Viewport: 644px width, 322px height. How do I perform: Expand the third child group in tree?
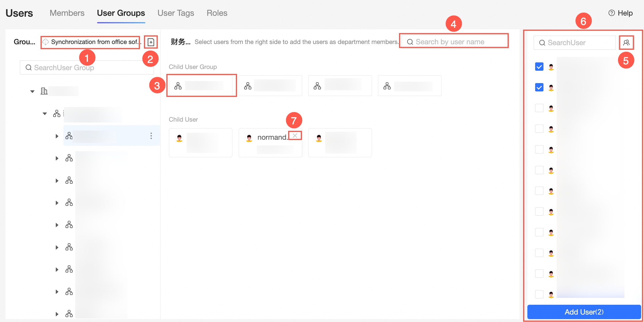point(57,181)
